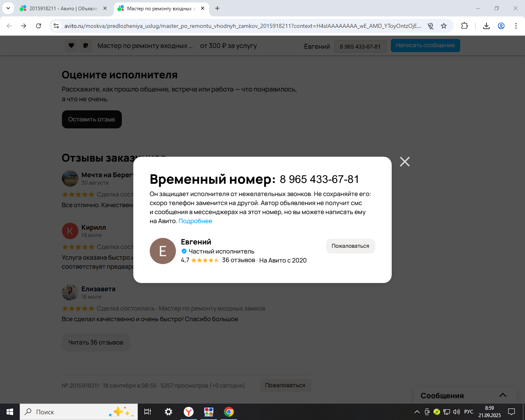Open the Windows Start menu
This screenshot has width=525, height=420.
click(x=10, y=412)
